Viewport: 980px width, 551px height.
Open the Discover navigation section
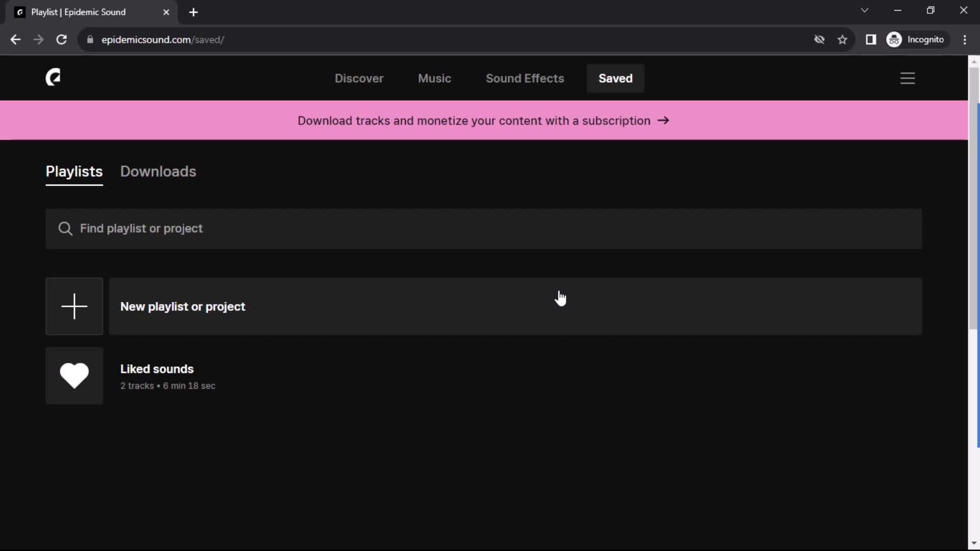pyautogui.click(x=359, y=79)
